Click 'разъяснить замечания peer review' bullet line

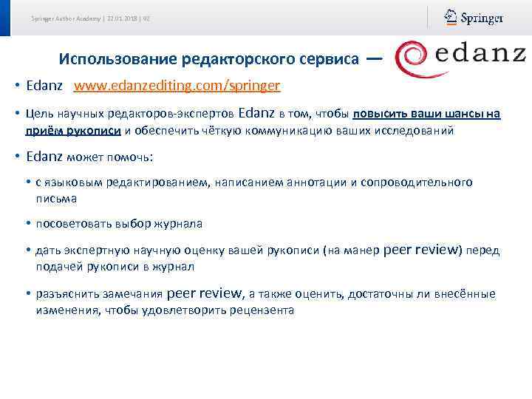(266, 293)
